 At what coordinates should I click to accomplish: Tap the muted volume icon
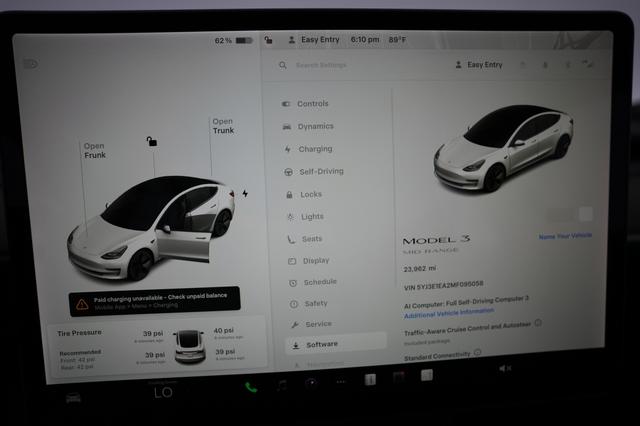pos(505,368)
